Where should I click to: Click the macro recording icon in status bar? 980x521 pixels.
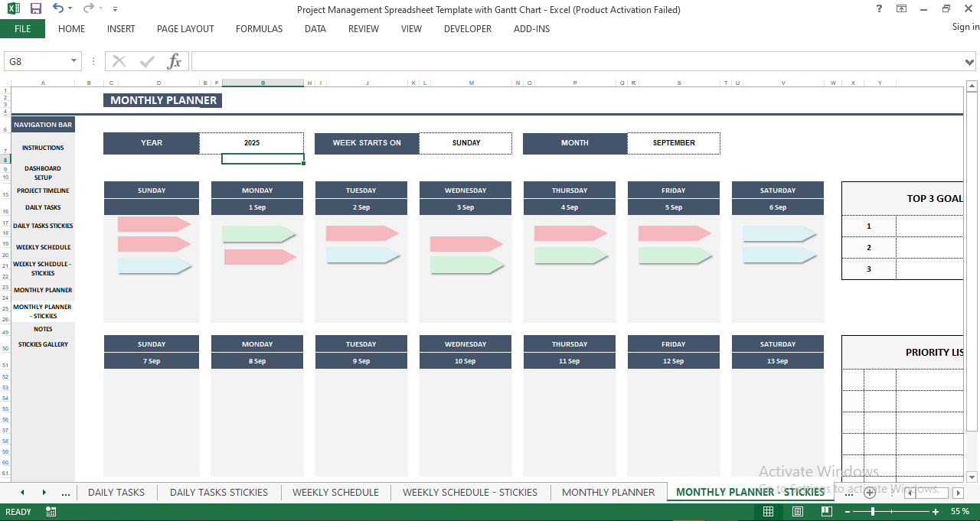point(51,510)
